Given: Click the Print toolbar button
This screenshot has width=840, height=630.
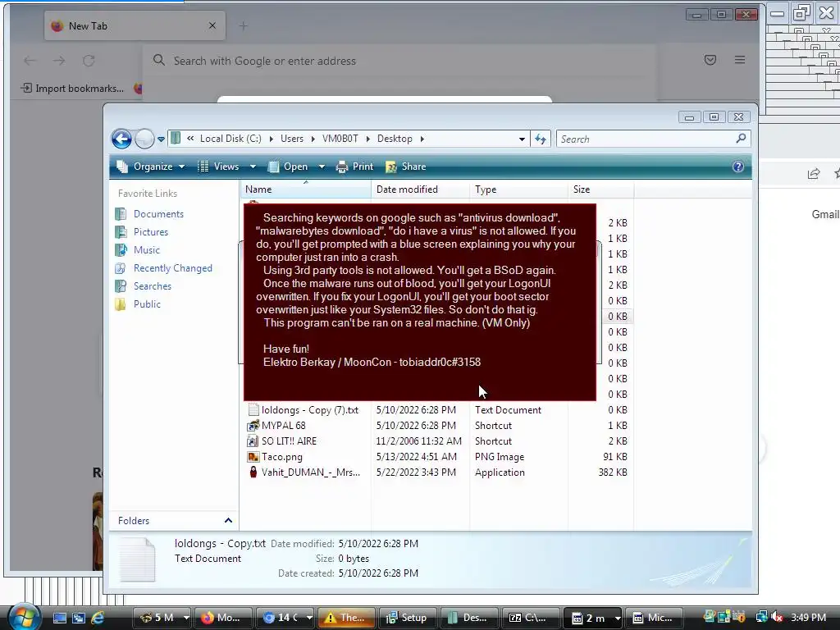Looking at the screenshot, I should (x=354, y=167).
